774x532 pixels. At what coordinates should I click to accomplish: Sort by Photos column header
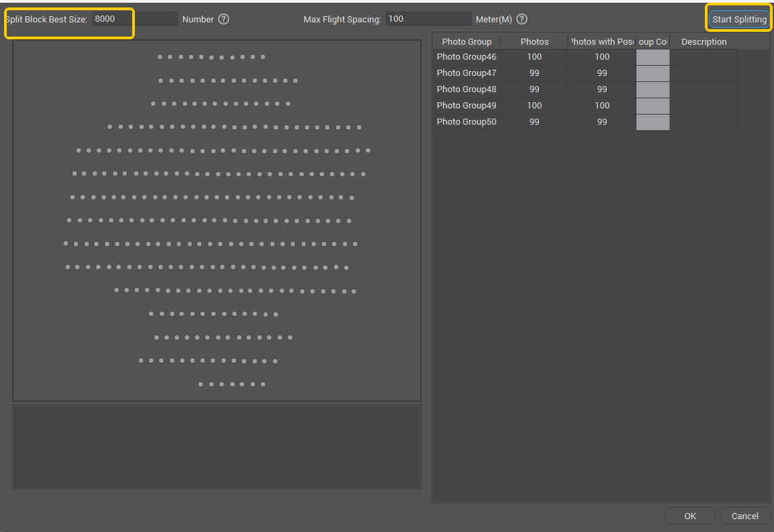(534, 42)
